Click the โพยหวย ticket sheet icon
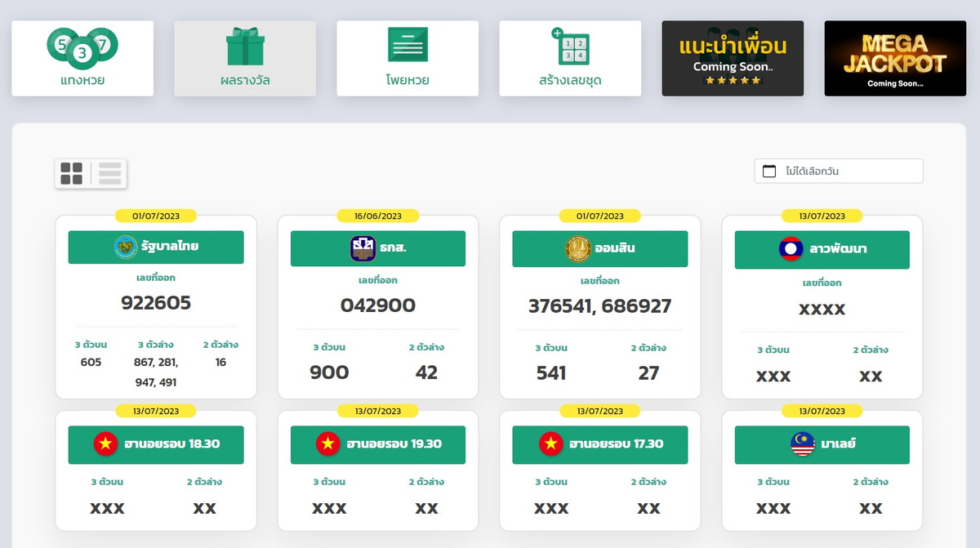Viewport: 980px width, 548px height. [408, 45]
